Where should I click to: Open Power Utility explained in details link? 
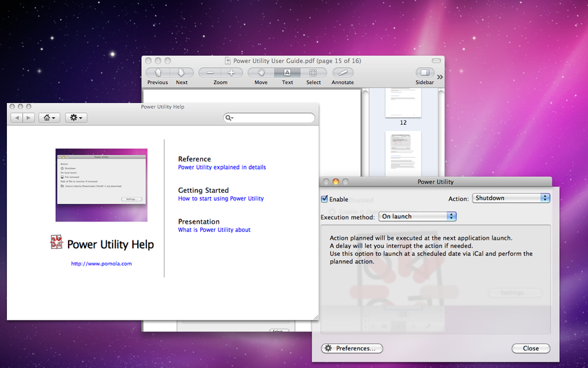(x=222, y=167)
